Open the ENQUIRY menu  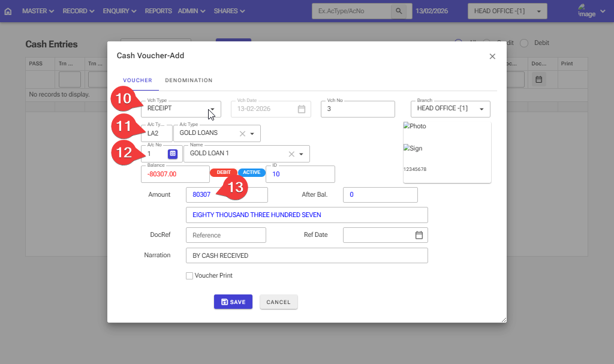point(119,11)
